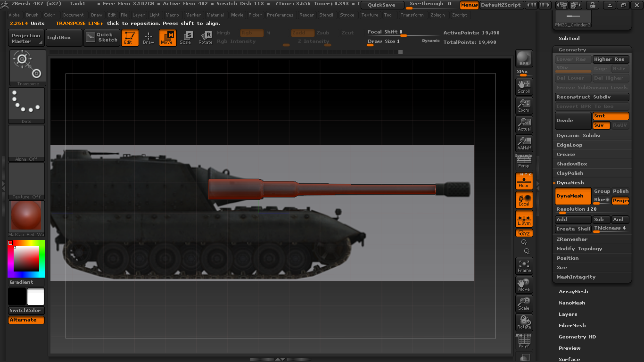644x362 pixels.
Task: Open the Alpha Off selector
Action: 27,143
